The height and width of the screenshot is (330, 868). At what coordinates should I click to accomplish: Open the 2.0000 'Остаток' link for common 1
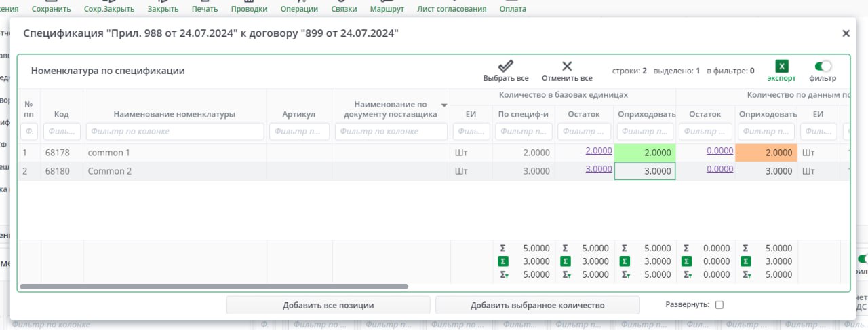pos(599,151)
